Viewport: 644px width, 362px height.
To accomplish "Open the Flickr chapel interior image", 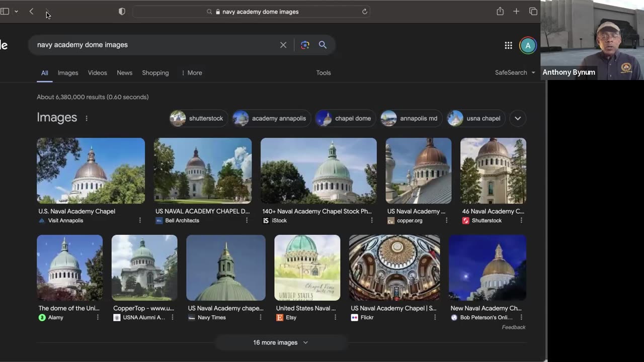I will (x=394, y=267).
